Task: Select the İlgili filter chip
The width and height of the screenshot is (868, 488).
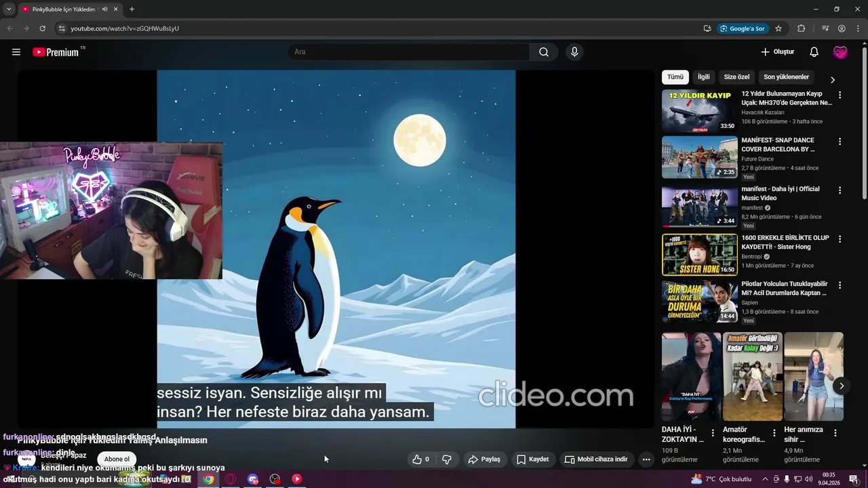Action: click(x=704, y=77)
